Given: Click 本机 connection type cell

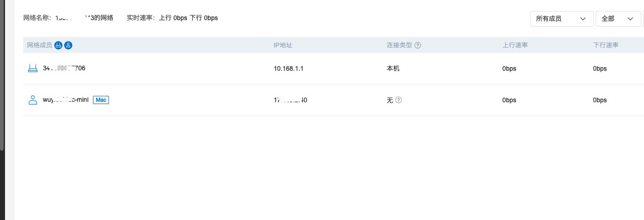Looking at the screenshot, I should (393, 68).
